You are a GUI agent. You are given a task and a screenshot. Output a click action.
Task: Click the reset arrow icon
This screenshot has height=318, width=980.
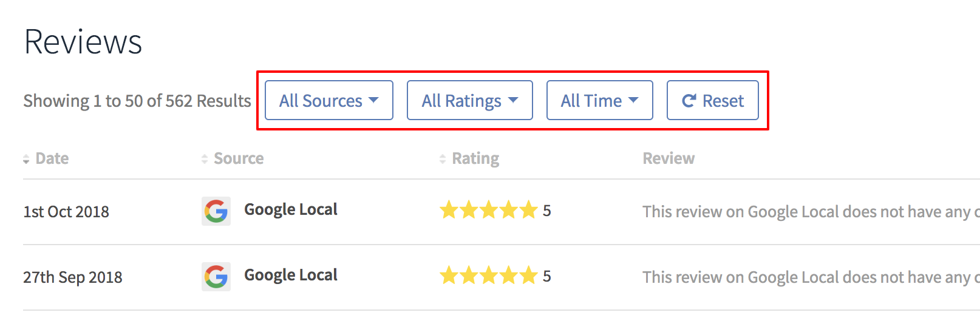[689, 101]
